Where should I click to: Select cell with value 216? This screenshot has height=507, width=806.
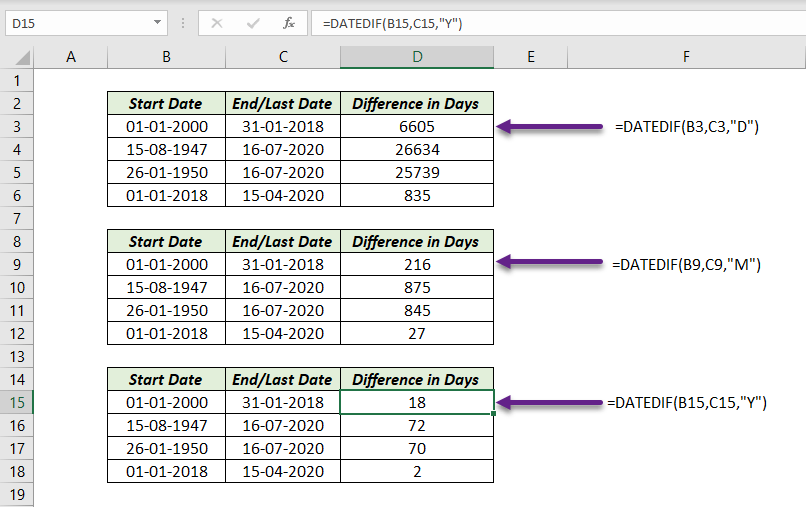click(x=417, y=264)
